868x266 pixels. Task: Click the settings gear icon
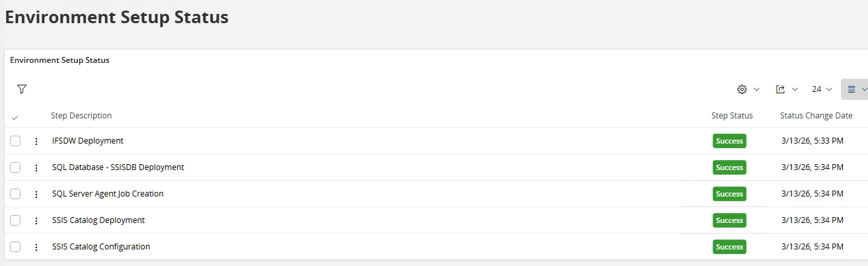(x=742, y=89)
